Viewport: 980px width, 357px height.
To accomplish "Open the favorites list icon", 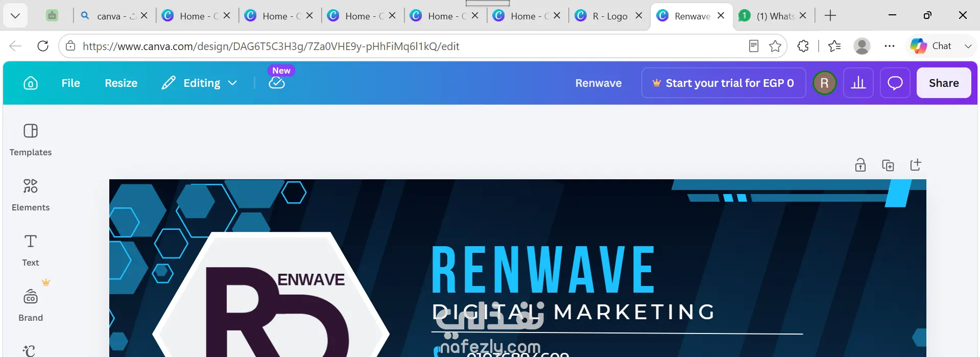I will pos(834,46).
